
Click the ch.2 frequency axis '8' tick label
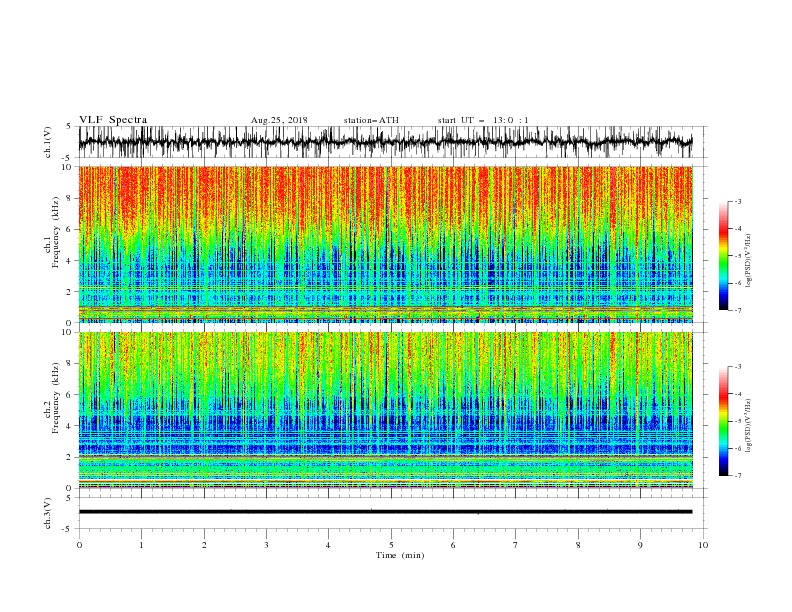[70, 364]
